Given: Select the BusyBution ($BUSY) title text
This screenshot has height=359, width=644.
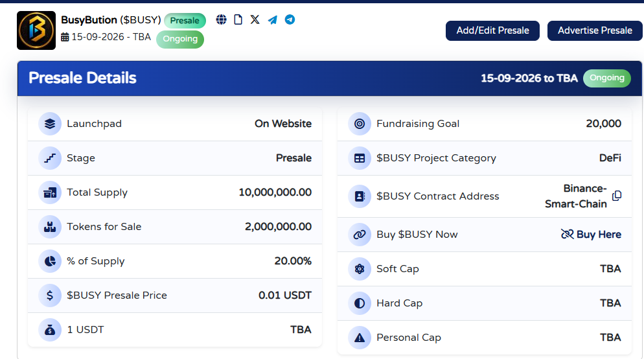Looking at the screenshot, I should click(111, 19).
